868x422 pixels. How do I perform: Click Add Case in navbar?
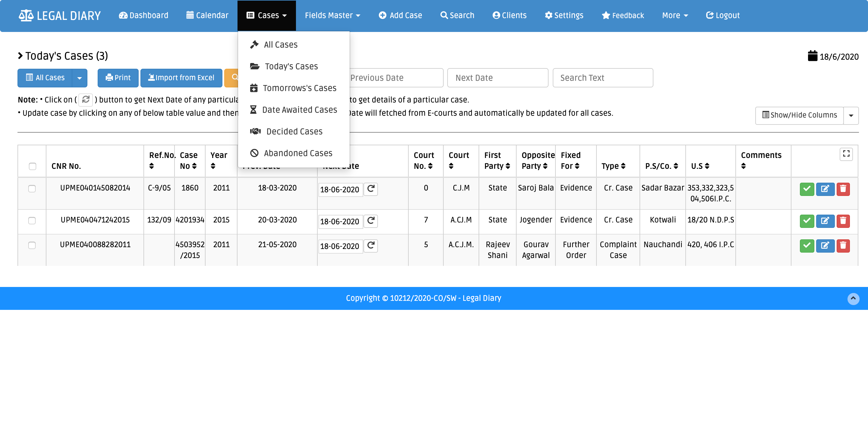400,15
